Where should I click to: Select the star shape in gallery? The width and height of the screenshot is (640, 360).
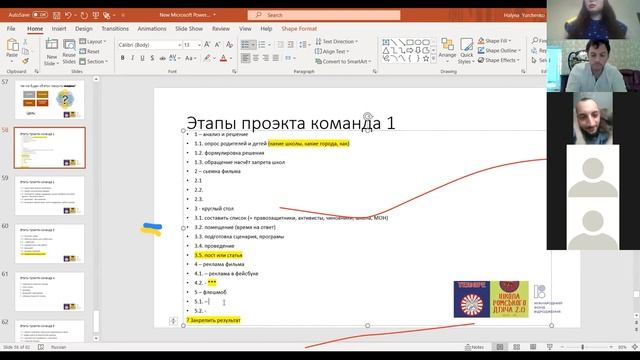[426, 59]
